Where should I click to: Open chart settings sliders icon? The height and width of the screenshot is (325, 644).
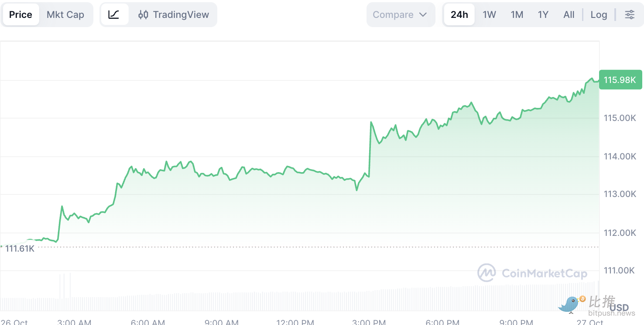click(x=630, y=14)
